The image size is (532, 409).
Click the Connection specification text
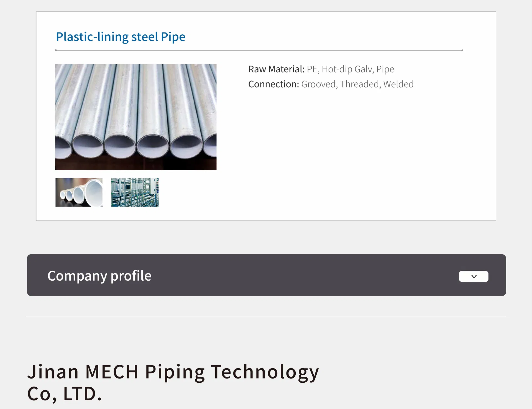point(273,84)
